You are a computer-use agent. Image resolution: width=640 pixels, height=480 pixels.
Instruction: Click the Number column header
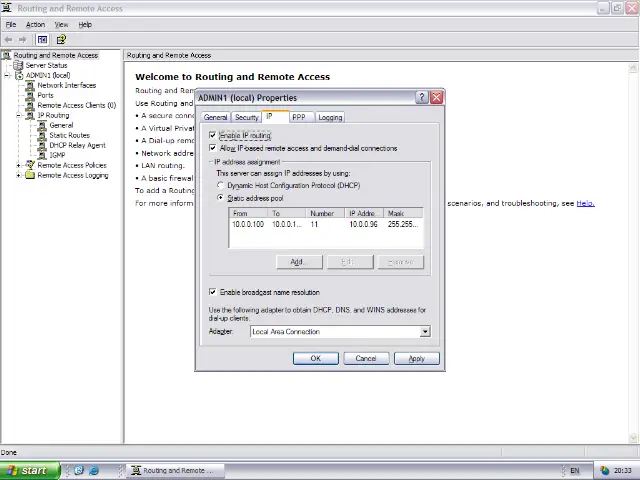[x=325, y=213]
